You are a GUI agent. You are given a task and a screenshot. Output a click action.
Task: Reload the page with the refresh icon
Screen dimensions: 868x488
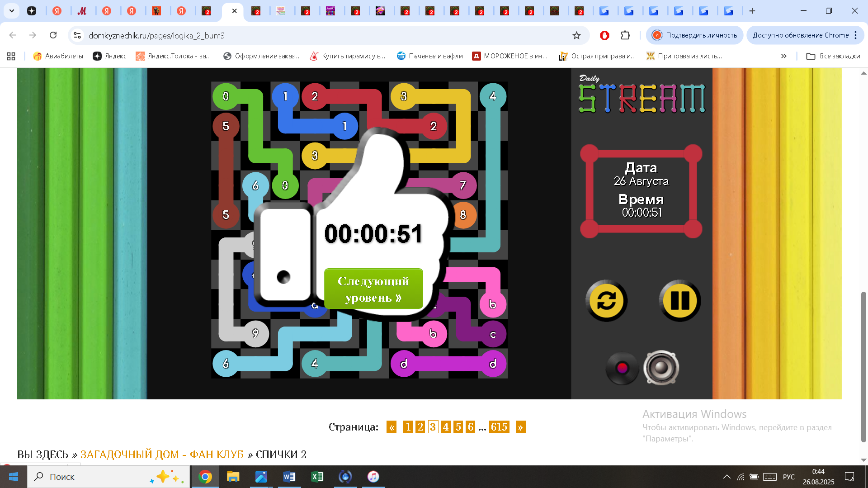point(53,35)
